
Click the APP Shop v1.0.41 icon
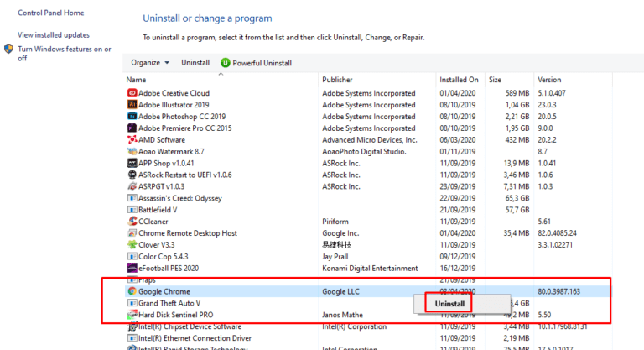pyautogui.click(x=132, y=163)
